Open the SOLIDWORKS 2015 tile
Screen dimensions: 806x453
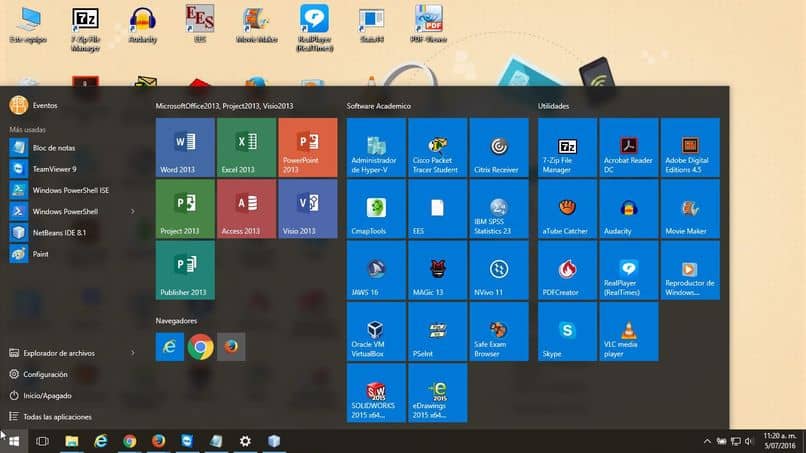[x=376, y=393]
